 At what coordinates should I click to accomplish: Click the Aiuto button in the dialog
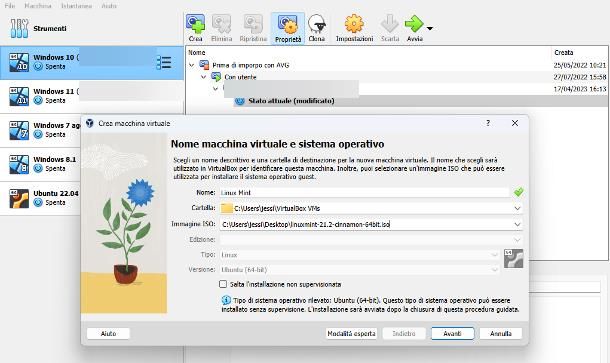(x=108, y=333)
